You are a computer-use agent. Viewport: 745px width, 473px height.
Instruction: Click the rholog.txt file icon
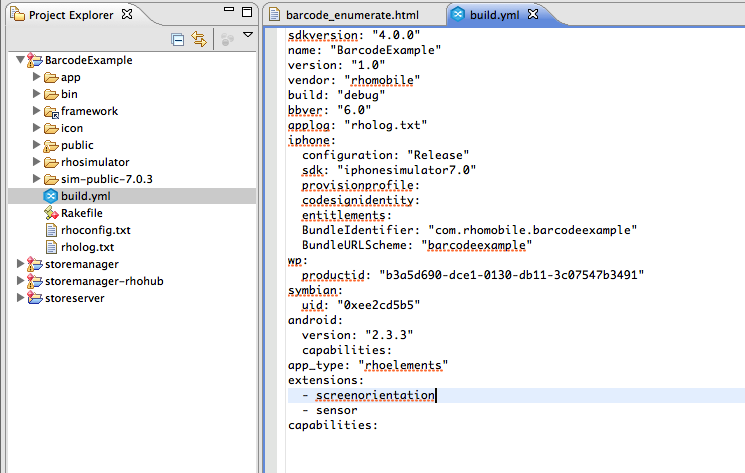[51, 247]
